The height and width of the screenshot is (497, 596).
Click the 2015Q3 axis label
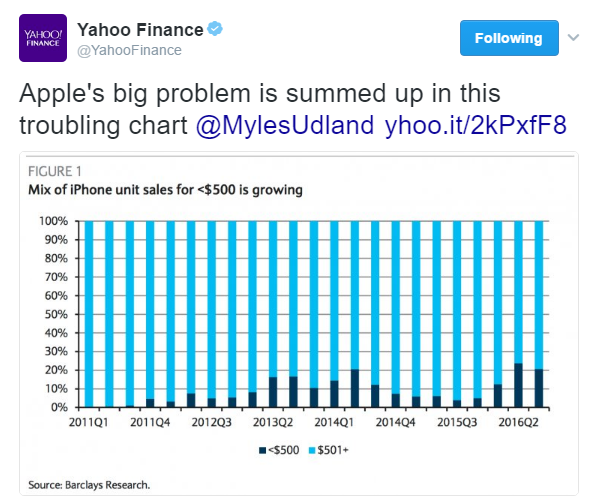(457, 422)
